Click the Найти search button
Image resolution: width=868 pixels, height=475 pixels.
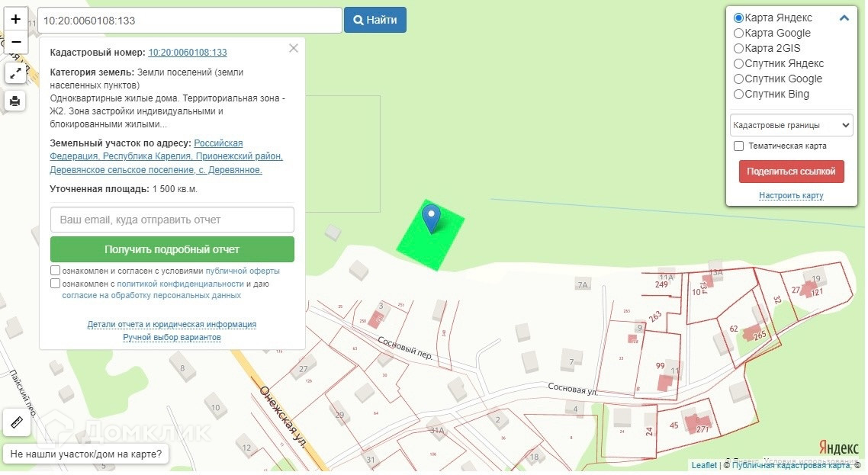click(x=375, y=20)
